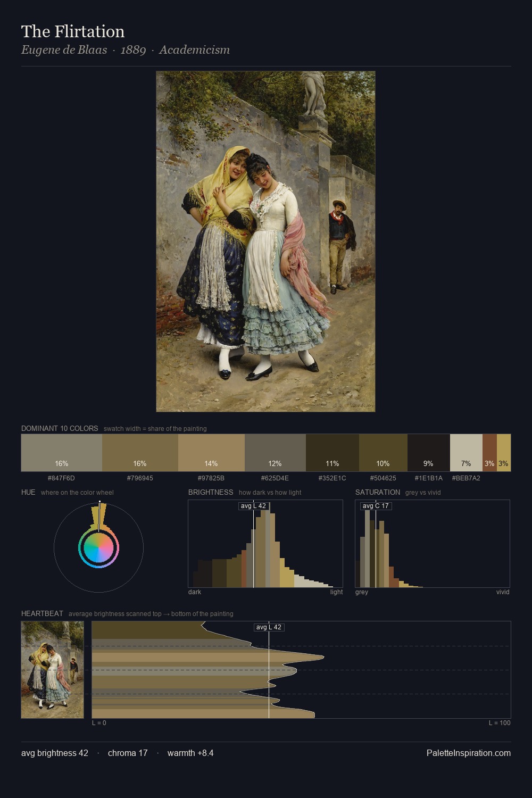This screenshot has width=532, height=798.
Task: Click the 11% dark brown swatch
Action: coord(332,453)
